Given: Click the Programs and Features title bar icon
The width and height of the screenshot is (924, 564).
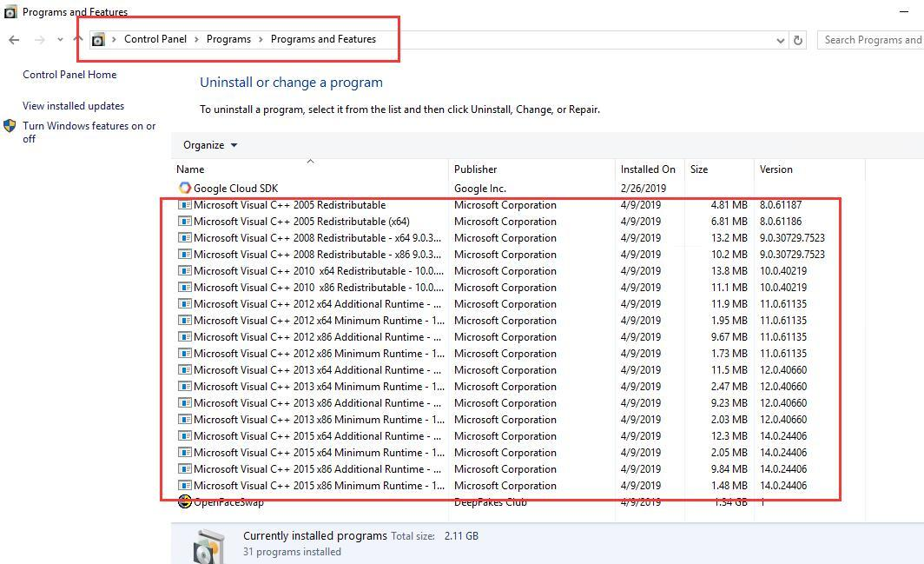Looking at the screenshot, I should tap(10, 12).
